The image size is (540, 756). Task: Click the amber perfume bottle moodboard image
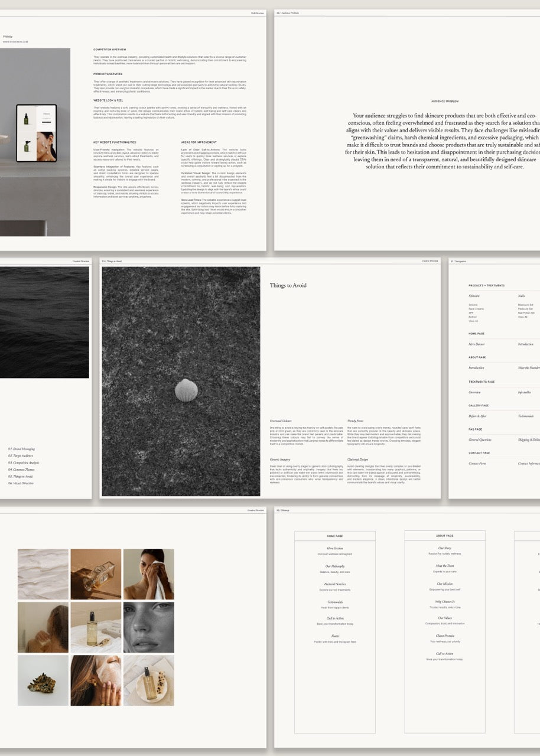coord(96,574)
